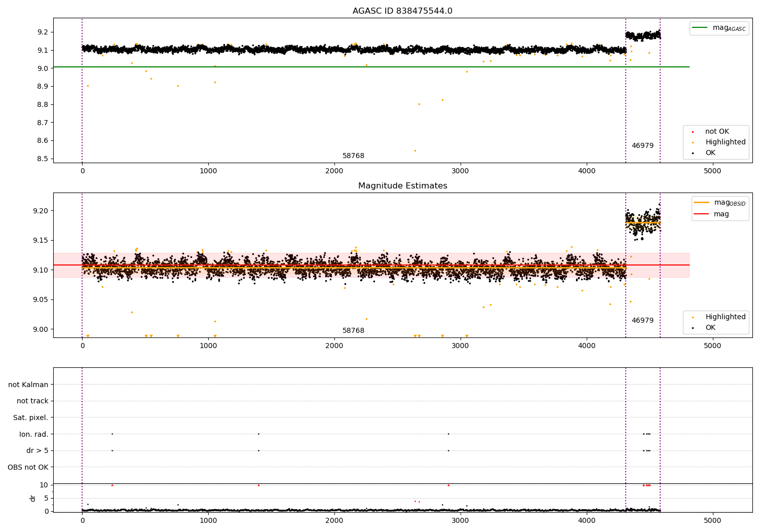Click the "Magnitude Estimates" plot title
Image resolution: width=760 pixels, height=532 pixels.
(402, 186)
